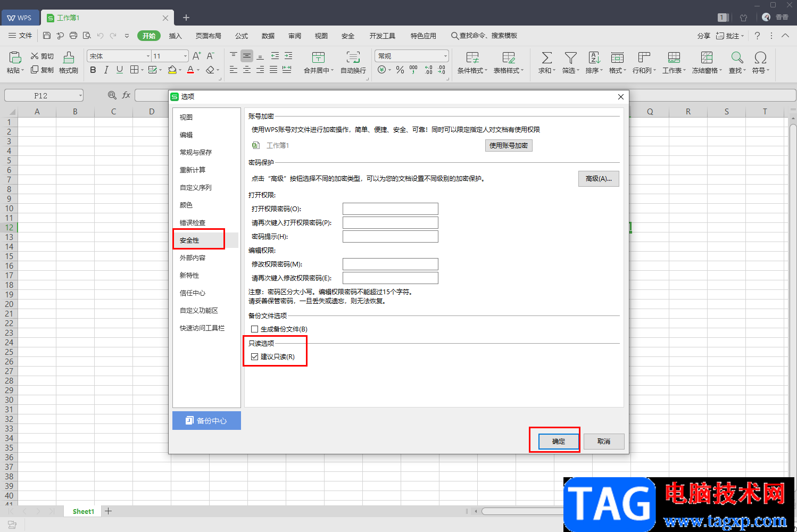Expand the quick access toolbar customize arrow
The height and width of the screenshot is (532, 797).
click(x=127, y=36)
